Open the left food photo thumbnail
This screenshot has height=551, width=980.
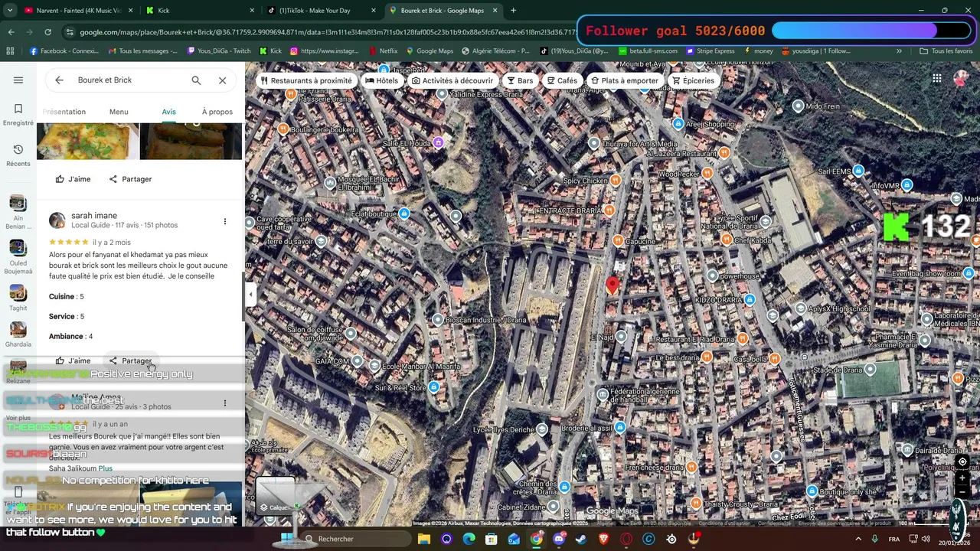(87, 141)
